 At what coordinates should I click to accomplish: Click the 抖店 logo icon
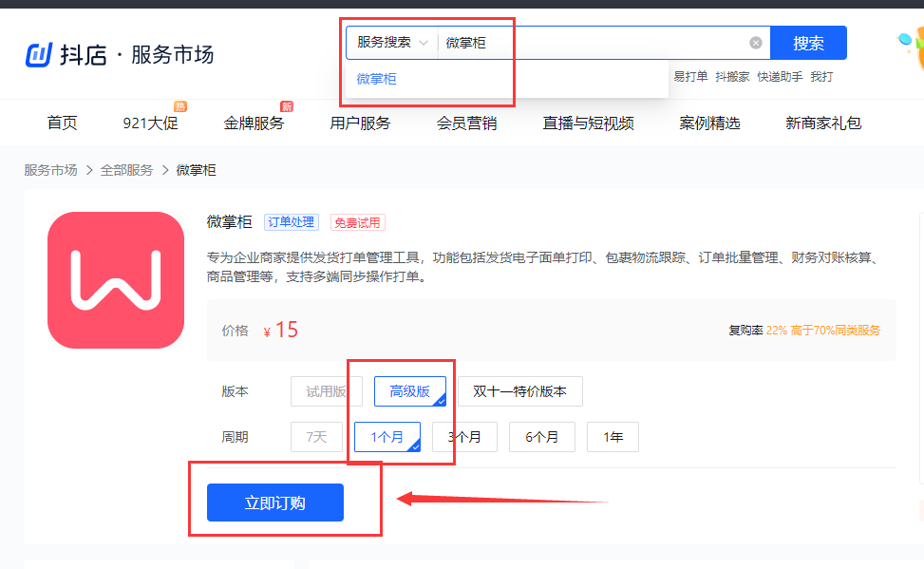point(39,55)
